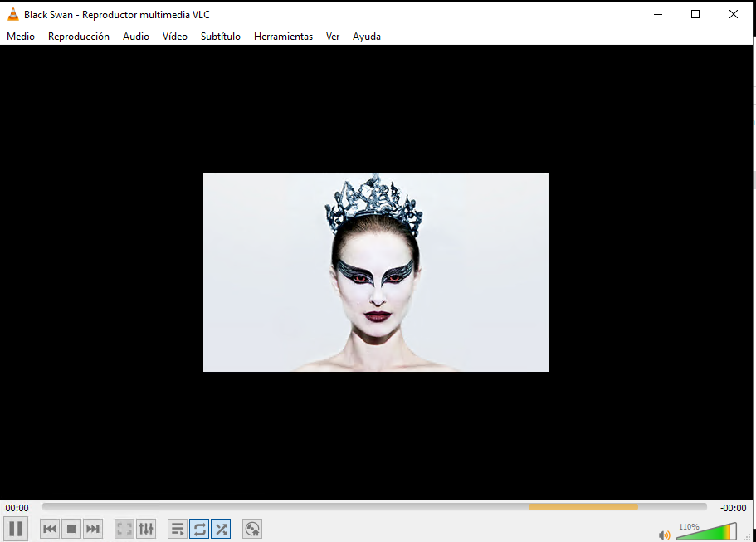
Task: Toggle fullscreen video mode
Action: [x=124, y=529]
